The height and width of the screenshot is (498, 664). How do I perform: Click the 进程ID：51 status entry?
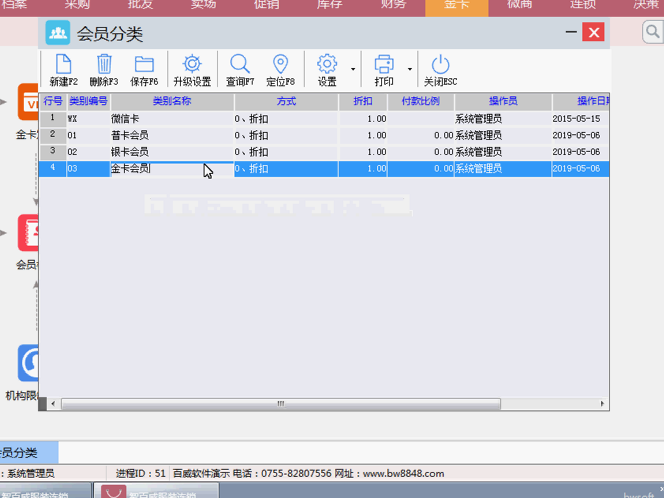pos(140,473)
